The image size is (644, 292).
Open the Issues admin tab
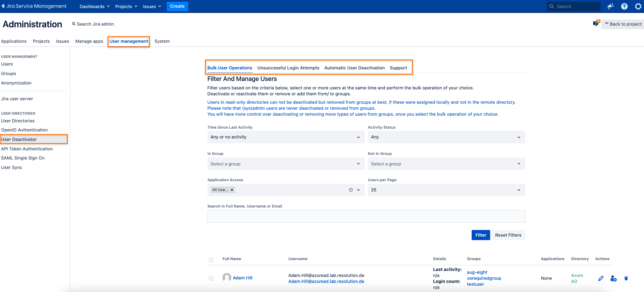[x=62, y=41]
